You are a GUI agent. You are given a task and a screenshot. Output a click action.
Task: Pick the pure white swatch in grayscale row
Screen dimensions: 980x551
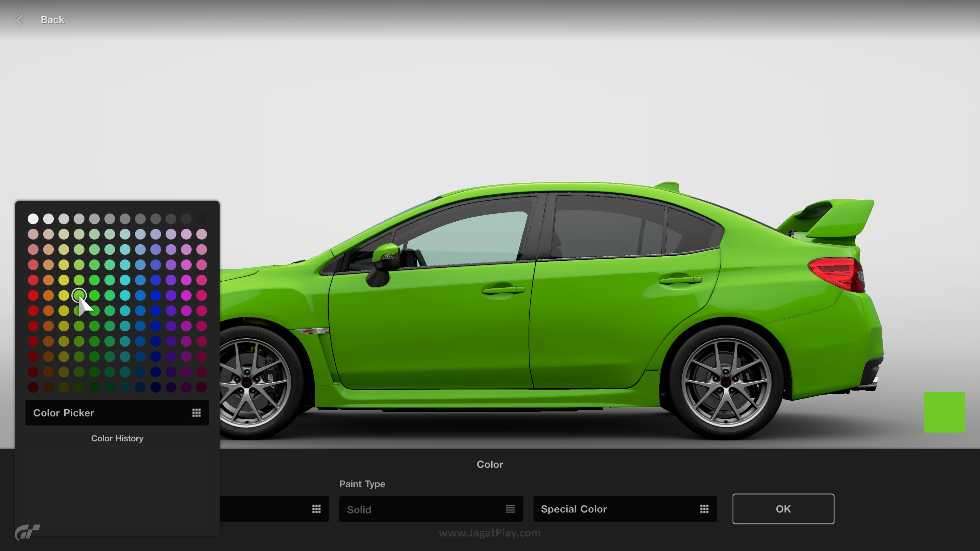click(x=33, y=219)
